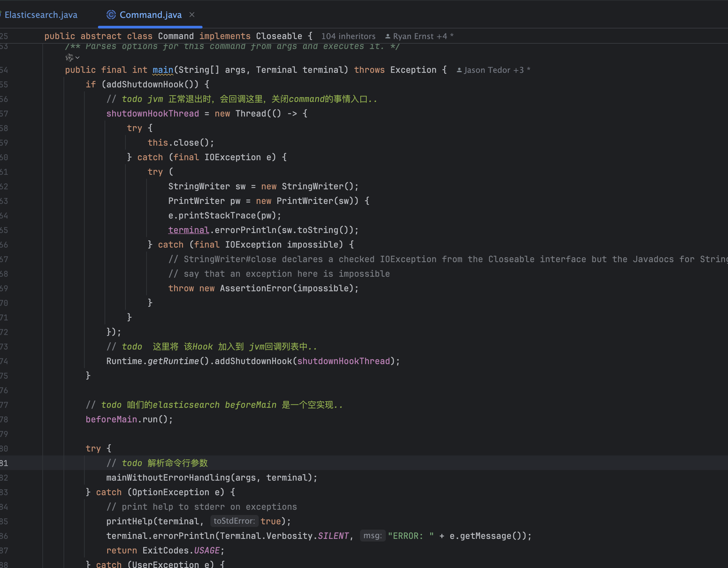Click the 'msg:' parameter hint
728x568 pixels.
point(373,536)
